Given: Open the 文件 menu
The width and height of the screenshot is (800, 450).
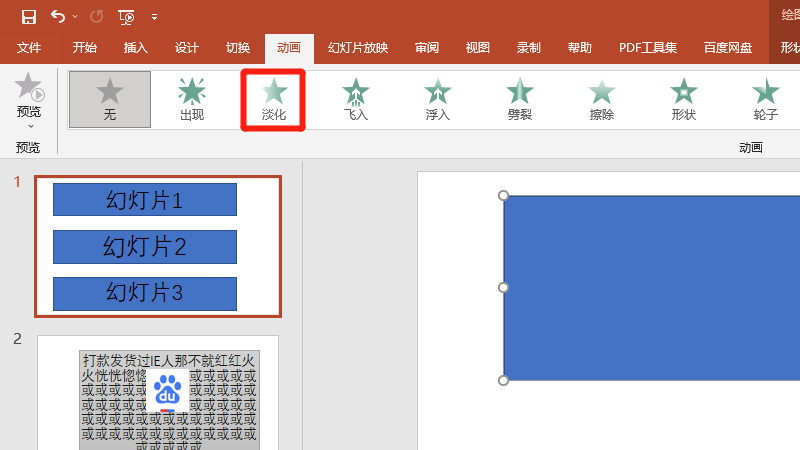Looking at the screenshot, I should coord(30,48).
